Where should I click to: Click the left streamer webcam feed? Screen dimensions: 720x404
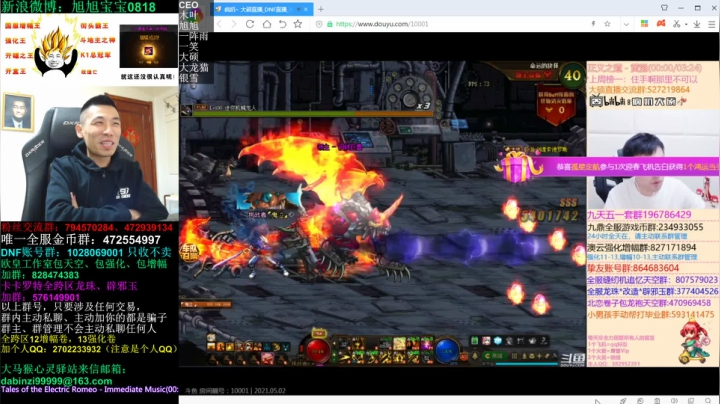pos(90,153)
